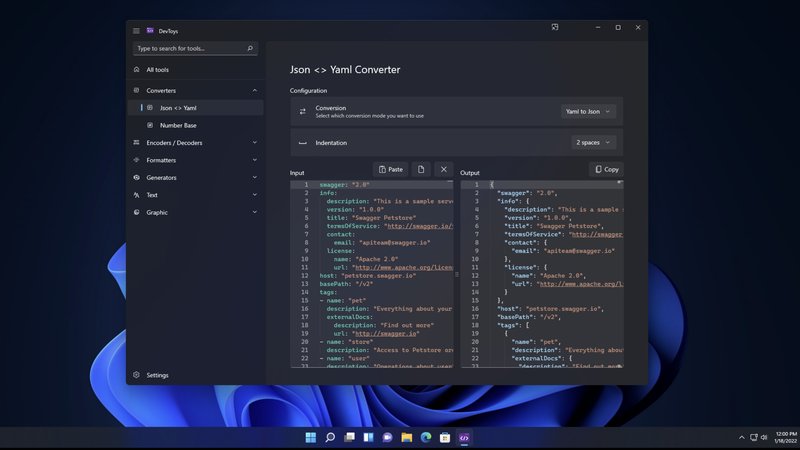Click the compact overlay icon in title bar

(x=555, y=28)
